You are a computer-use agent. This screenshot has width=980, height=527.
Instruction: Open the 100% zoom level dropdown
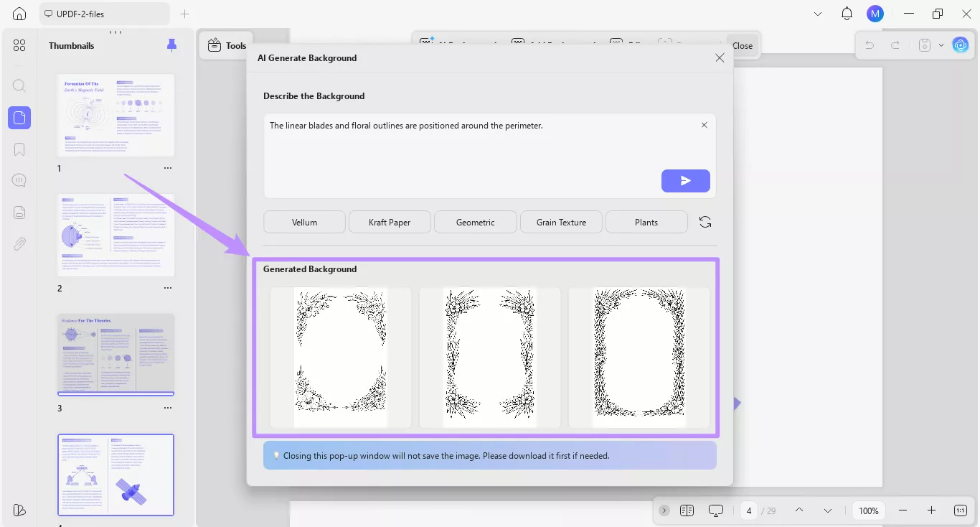click(869, 510)
